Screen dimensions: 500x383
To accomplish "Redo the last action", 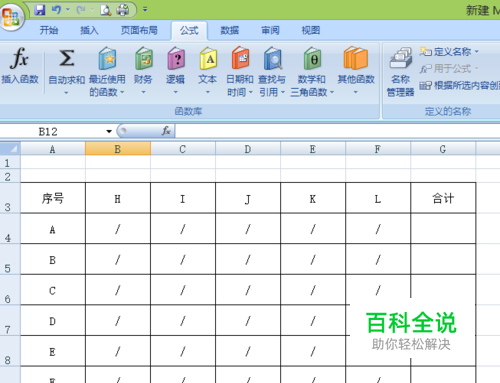I will tap(81, 10).
